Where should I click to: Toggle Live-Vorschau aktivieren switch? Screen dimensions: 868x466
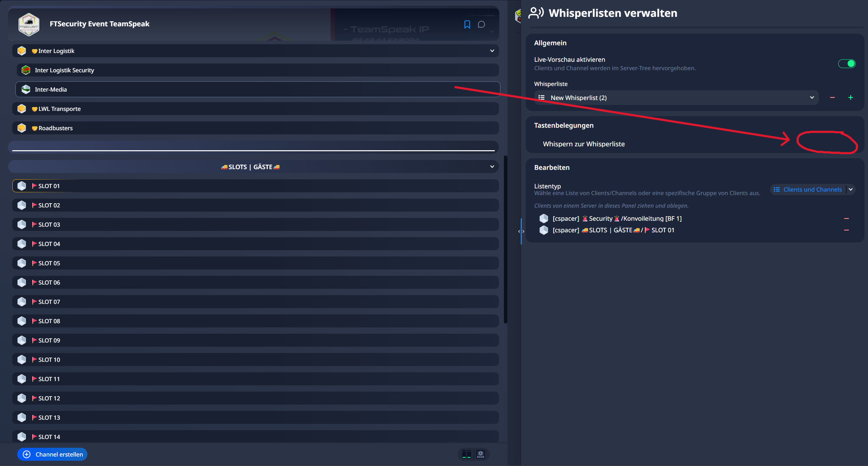coord(847,64)
